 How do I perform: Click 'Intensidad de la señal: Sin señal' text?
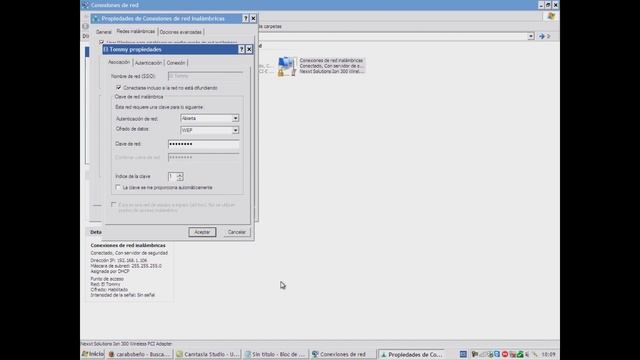click(x=122, y=295)
